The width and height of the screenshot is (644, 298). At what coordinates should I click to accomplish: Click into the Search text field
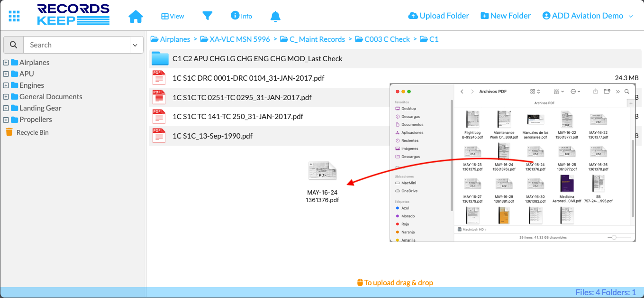coord(76,45)
